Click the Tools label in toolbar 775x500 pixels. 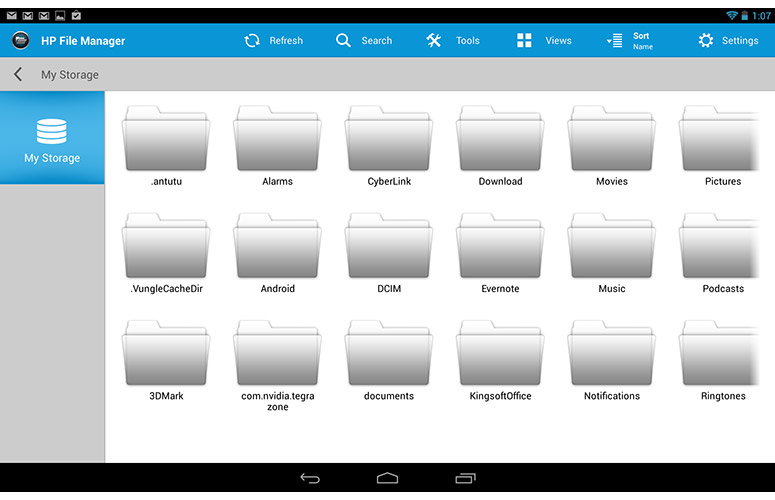pos(468,41)
